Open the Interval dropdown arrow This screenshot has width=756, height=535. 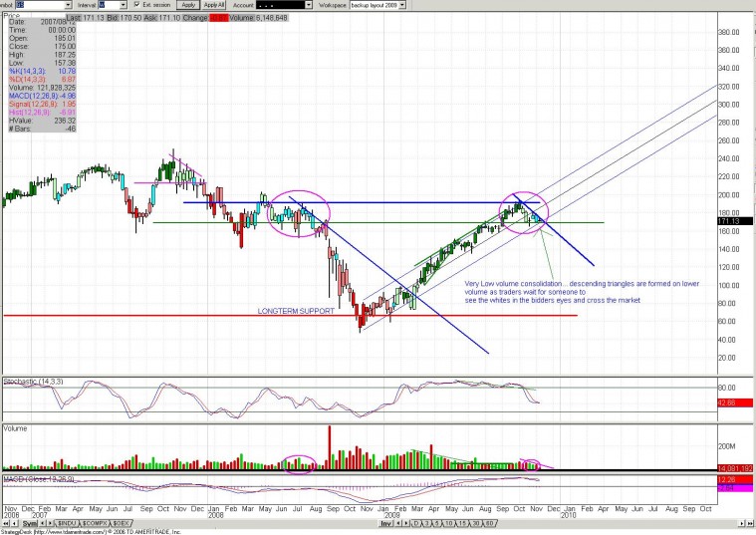tap(124, 5)
